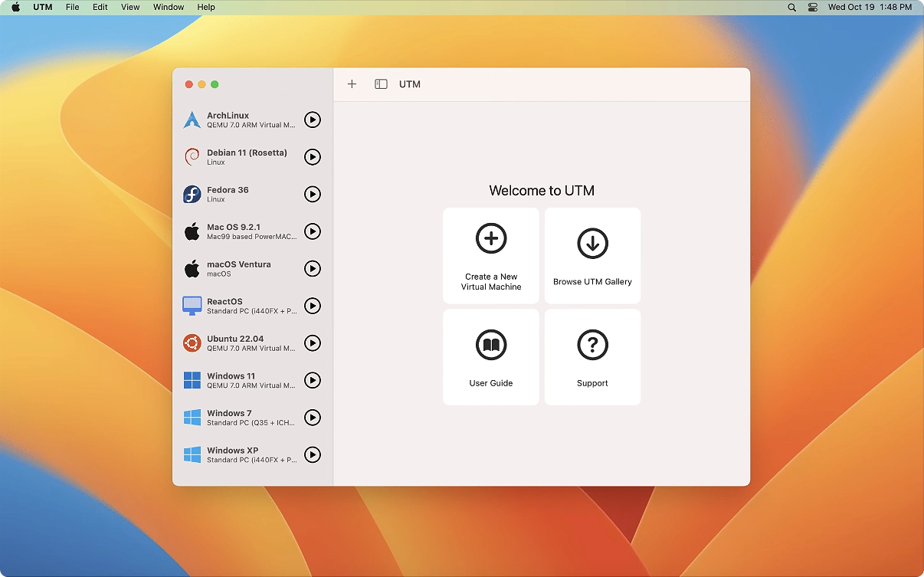Open Browse UTM Gallery
The image size is (924, 577).
pyautogui.click(x=592, y=256)
